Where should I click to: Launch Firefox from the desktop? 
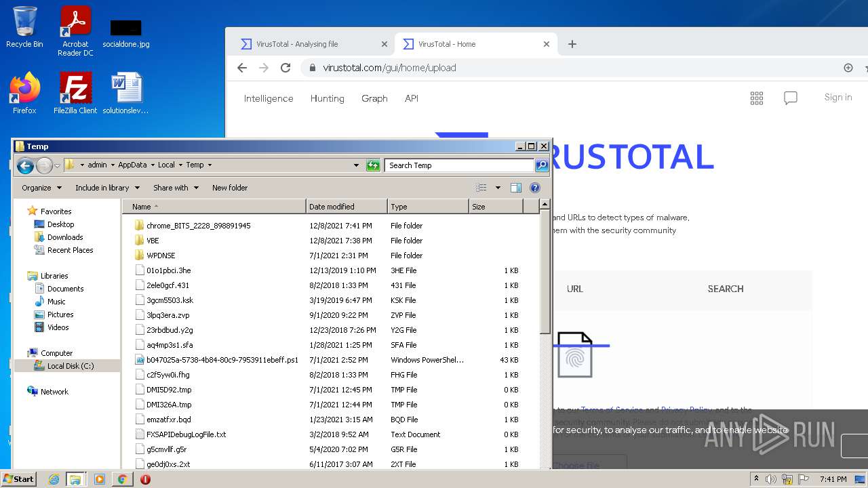pyautogui.click(x=24, y=93)
